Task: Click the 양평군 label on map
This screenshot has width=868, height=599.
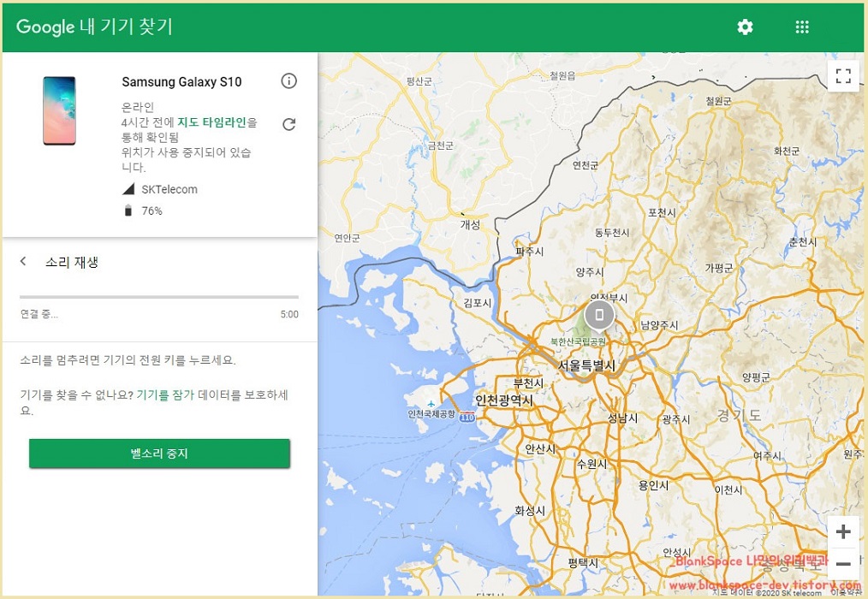Action: point(756,377)
